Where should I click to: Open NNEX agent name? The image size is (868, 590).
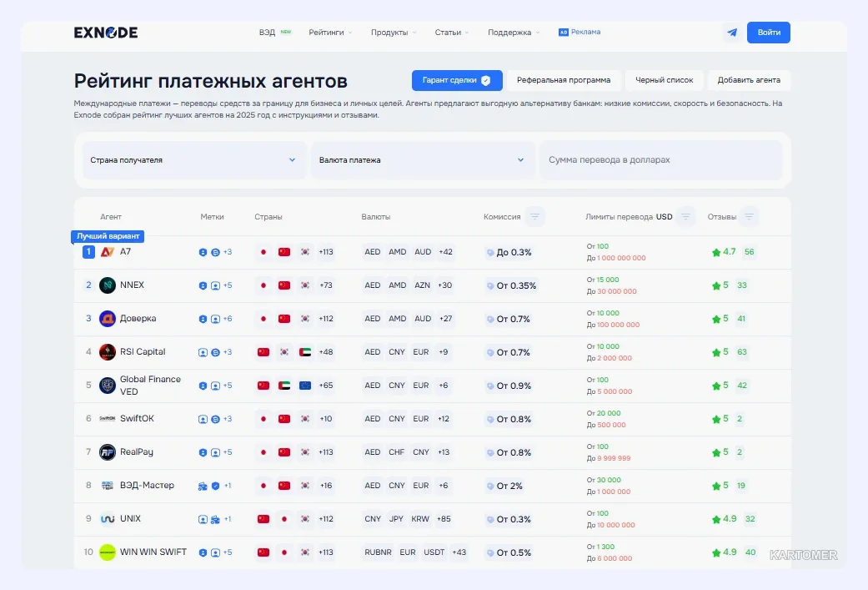pyautogui.click(x=132, y=285)
